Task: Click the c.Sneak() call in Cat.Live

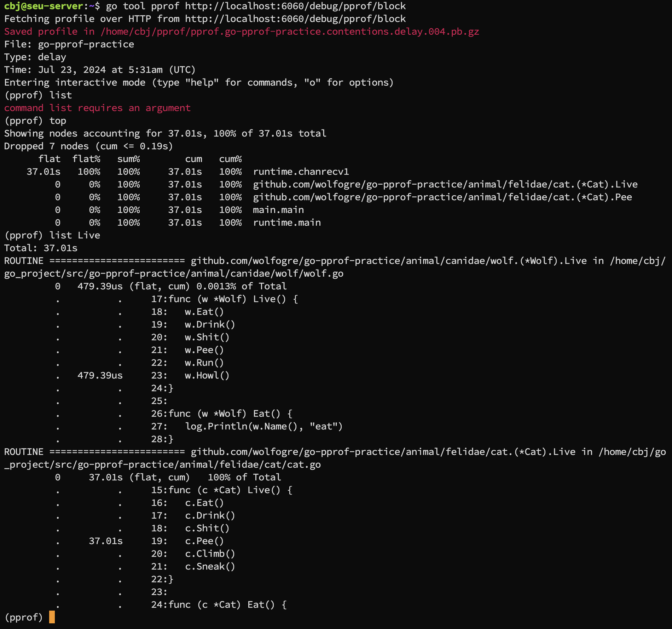Action: click(x=210, y=566)
